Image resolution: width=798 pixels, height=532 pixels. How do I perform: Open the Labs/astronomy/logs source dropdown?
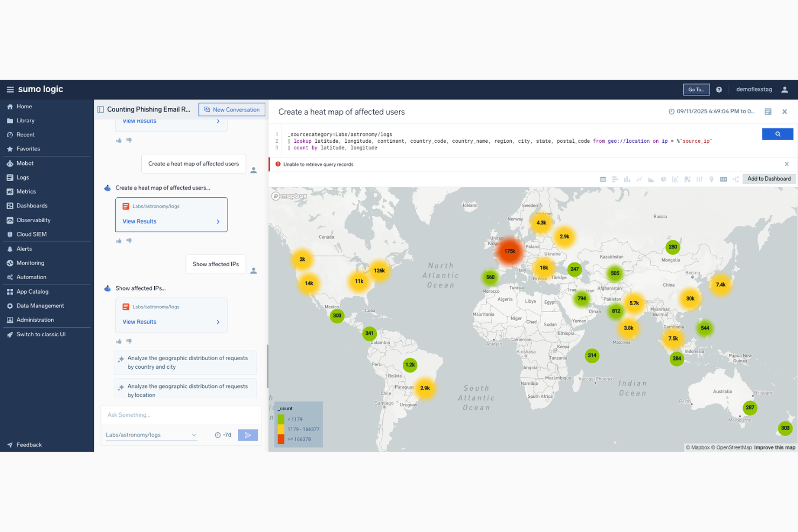coord(150,434)
